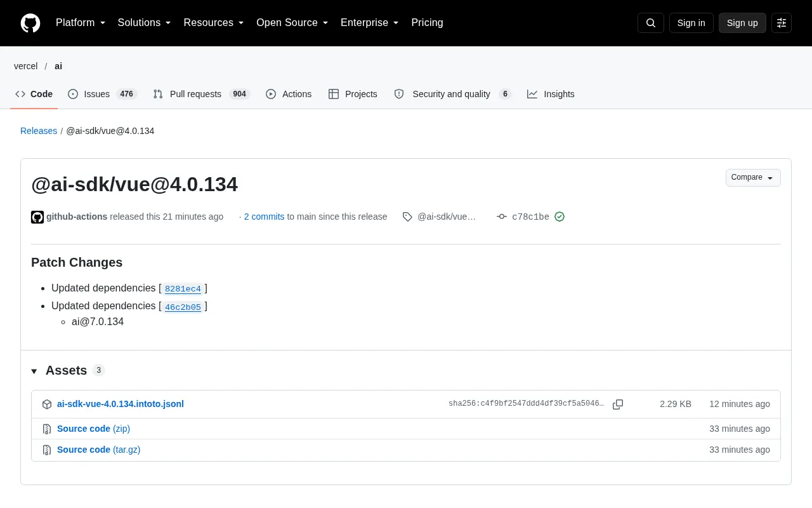Screen dimensions: 812x508
Task: Click the green verified checkmark icon
Action: [560, 217]
